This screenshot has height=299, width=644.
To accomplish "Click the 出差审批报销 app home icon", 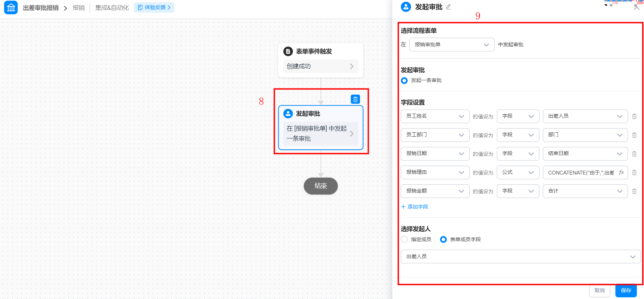I will click(x=11, y=7).
